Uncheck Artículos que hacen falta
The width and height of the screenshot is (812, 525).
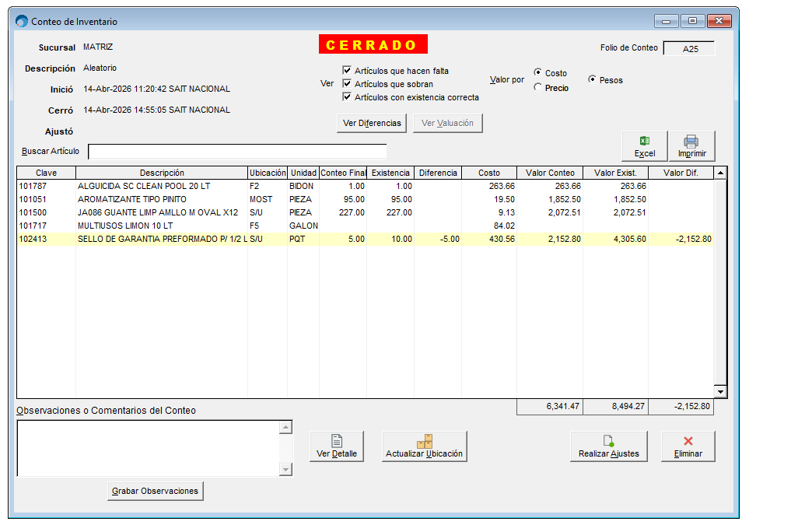click(x=347, y=71)
